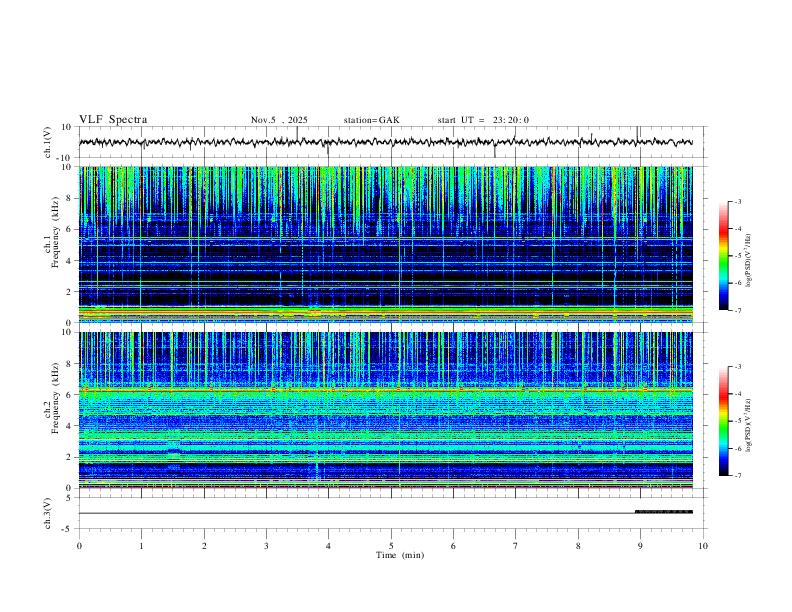Screen dimensions: 792x612
Task: Click the 'VLF Spectra' title text
Action: [x=113, y=120]
